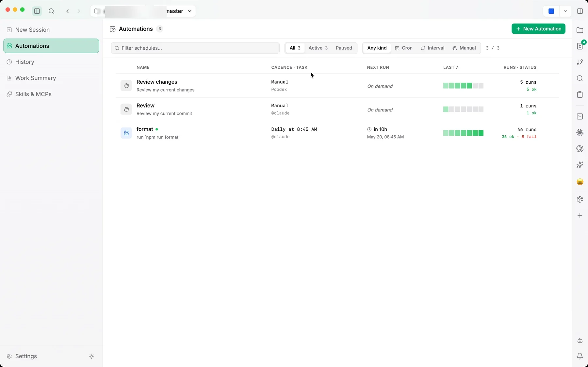Click the last-7 run bars for Review changes
The image size is (588, 367).
(463, 86)
